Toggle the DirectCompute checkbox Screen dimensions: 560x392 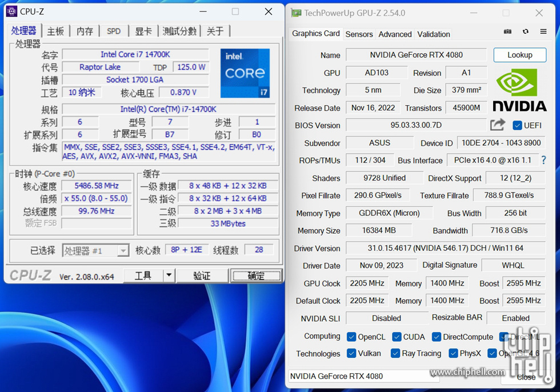(x=436, y=337)
